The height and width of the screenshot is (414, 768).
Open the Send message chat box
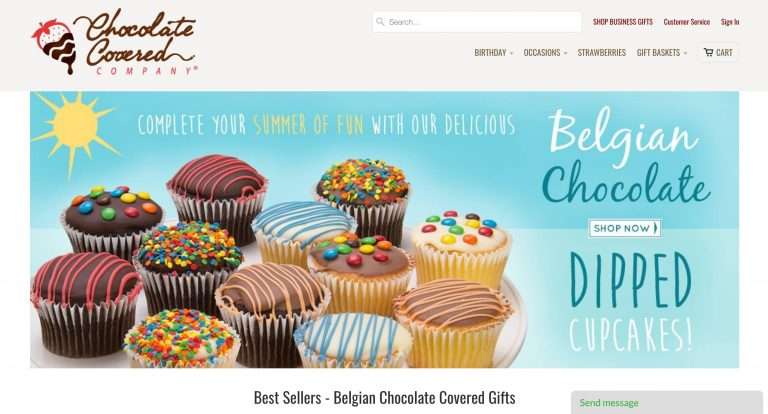667,402
